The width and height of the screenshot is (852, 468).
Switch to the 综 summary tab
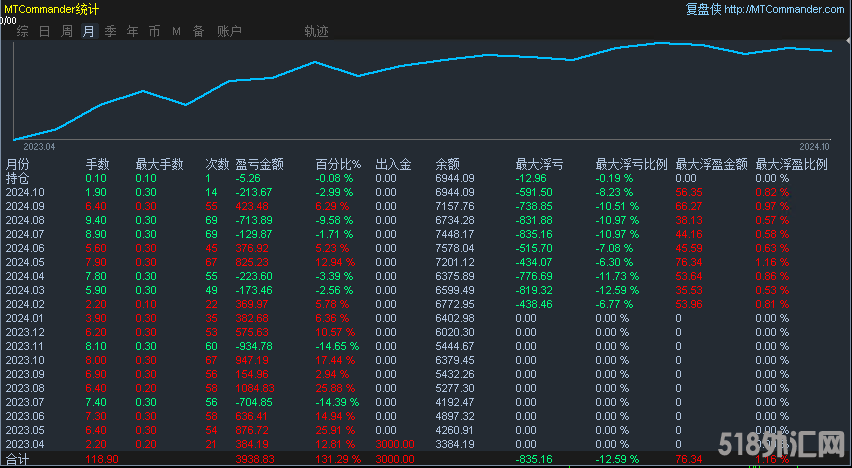(22, 31)
